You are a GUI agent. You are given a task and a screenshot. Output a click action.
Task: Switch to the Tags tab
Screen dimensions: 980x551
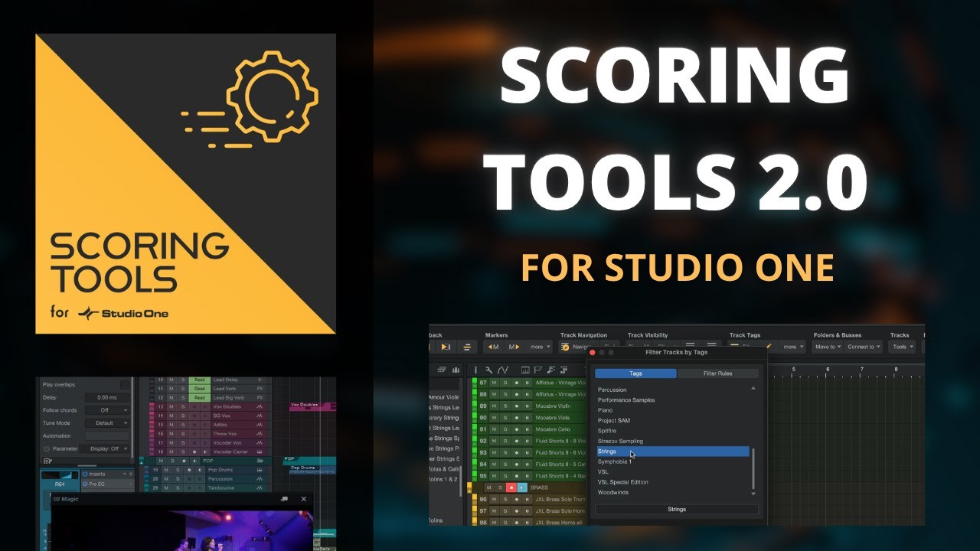click(x=635, y=373)
